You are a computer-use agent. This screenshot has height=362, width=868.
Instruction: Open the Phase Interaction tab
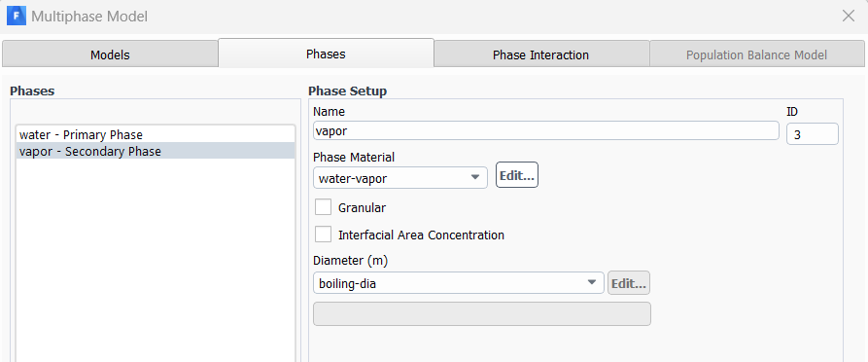(x=540, y=54)
